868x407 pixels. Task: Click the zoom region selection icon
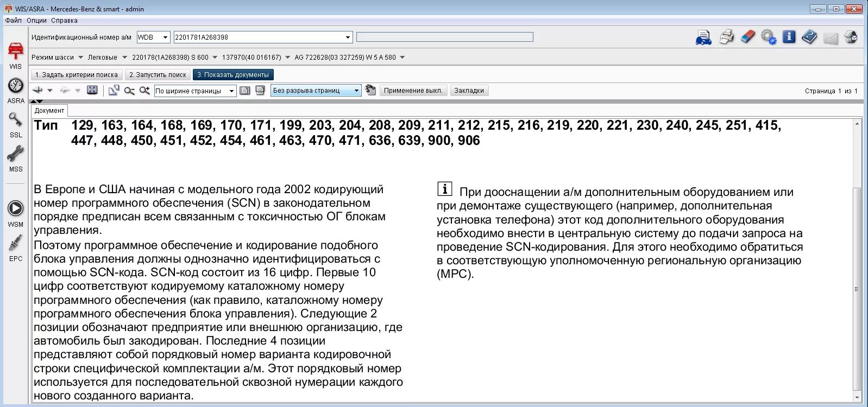[x=114, y=90]
